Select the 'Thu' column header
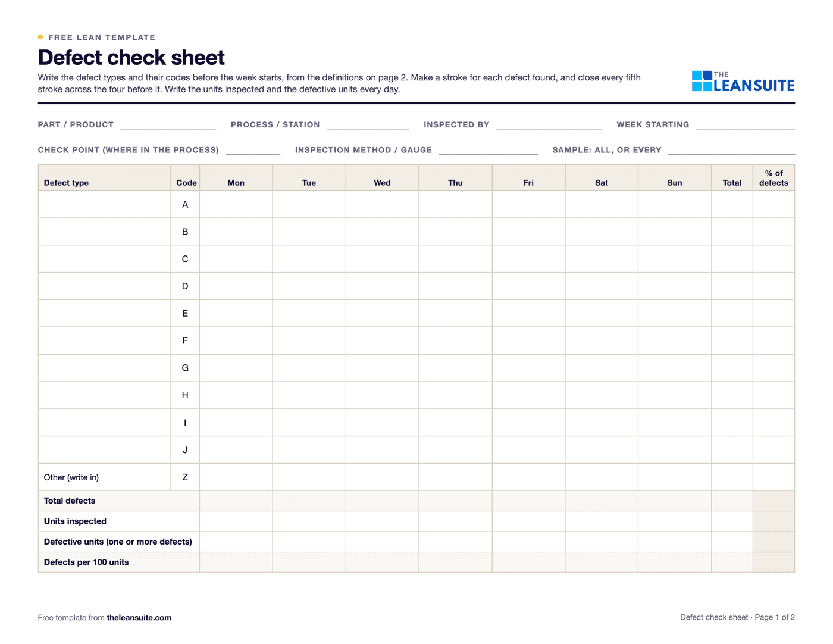 456,178
